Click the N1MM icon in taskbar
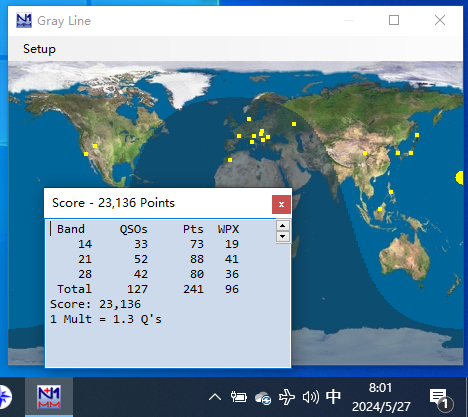 pyautogui.click(x=49, y=397)
